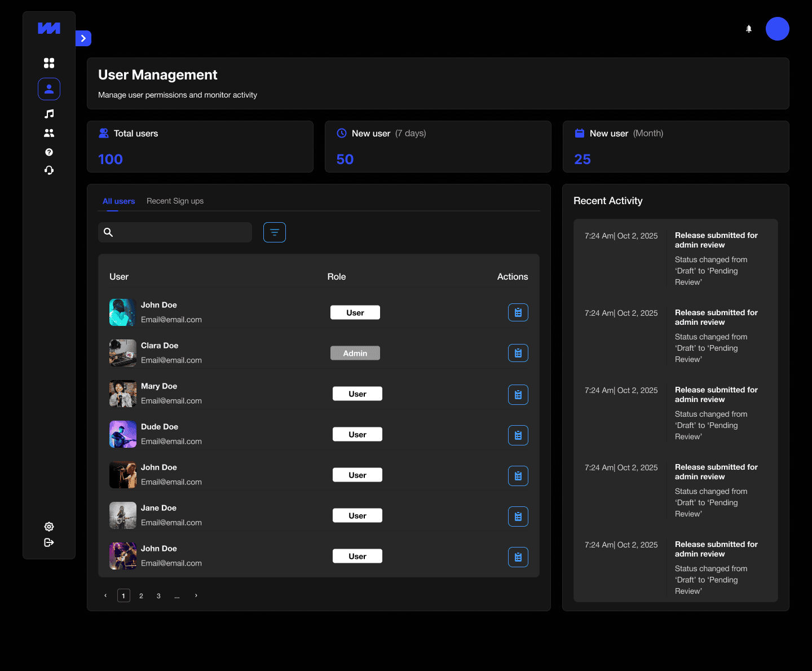Click the search magnifier icon
Screen dimensions: 812x671
(x=108, y=232)
